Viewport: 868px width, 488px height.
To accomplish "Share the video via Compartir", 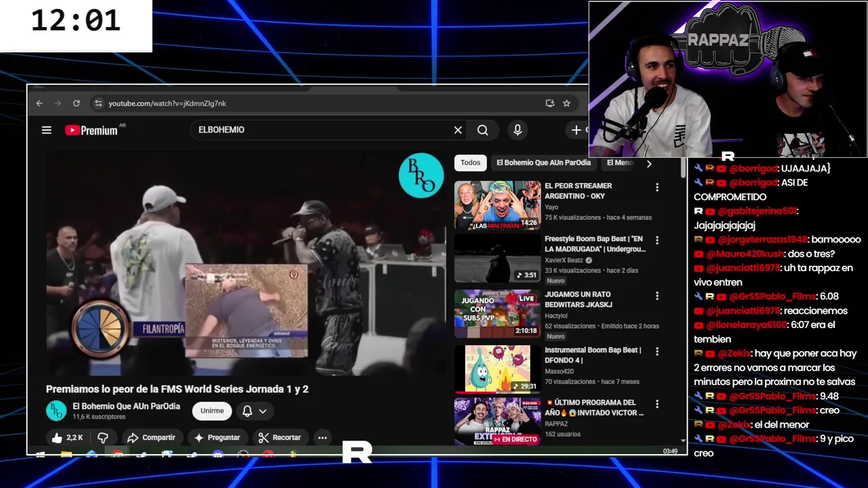I will (x=151, y=438).
